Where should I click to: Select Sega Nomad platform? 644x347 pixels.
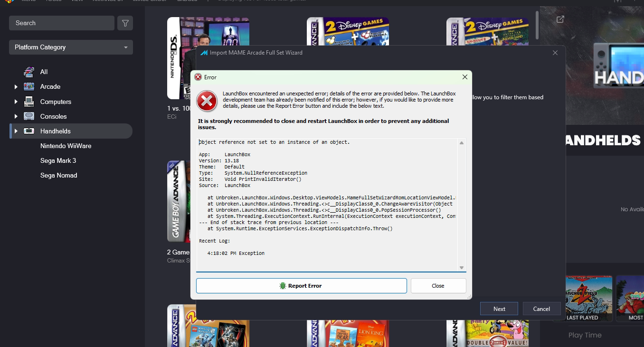[x=58, y=175]
